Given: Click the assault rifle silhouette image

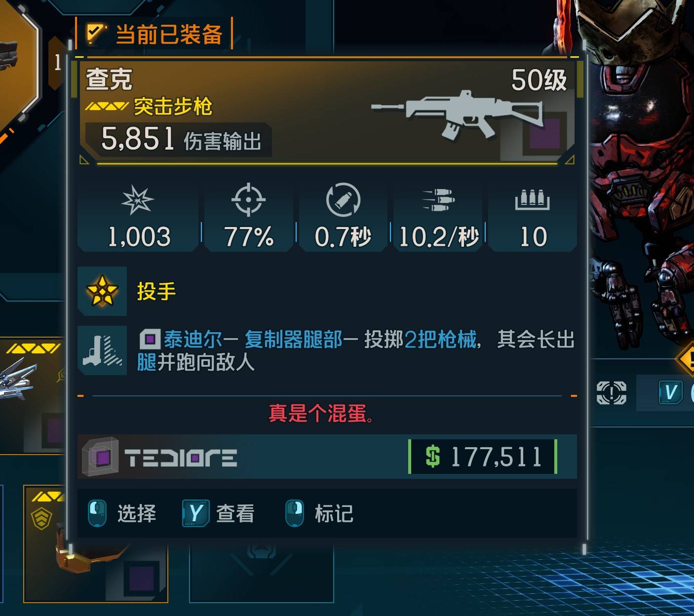Looking at the screenshot, I should 457,115.
